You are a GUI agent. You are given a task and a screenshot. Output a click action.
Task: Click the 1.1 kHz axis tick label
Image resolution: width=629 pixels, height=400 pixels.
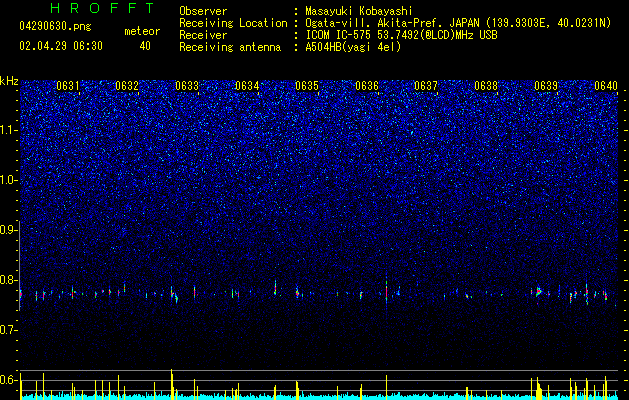click(8, 130)
